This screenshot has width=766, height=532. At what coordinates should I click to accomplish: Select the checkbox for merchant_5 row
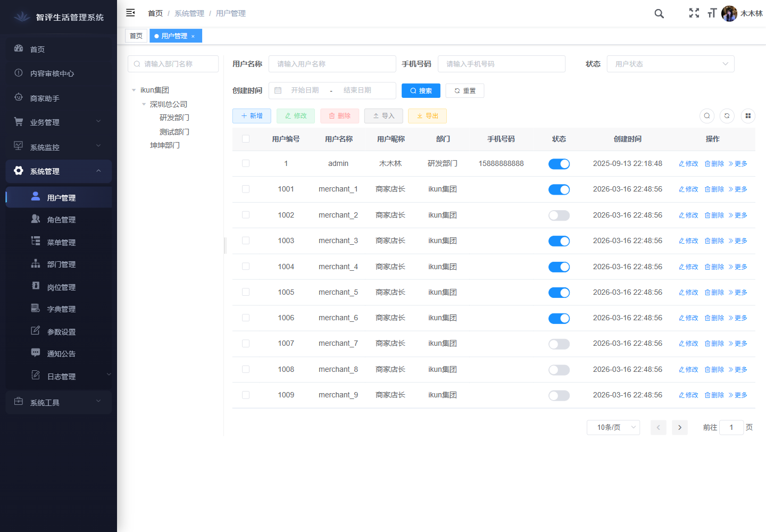point(246,292)
